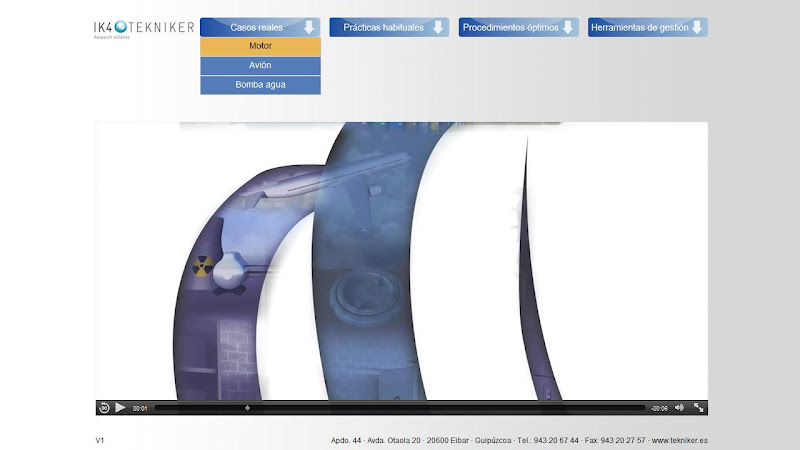Open the Procedimientos óptimos dropdown
The width and height of the screenshot is (800, 450).
tap(518, 28)
